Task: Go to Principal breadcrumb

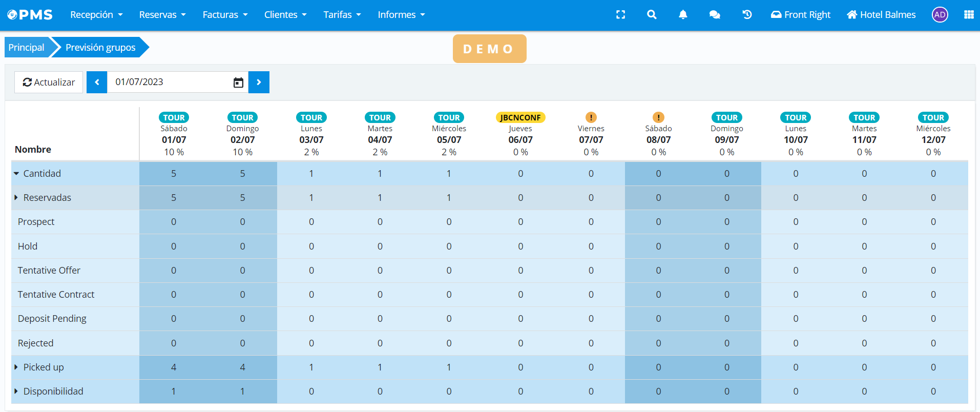Action: coord(26,48)
